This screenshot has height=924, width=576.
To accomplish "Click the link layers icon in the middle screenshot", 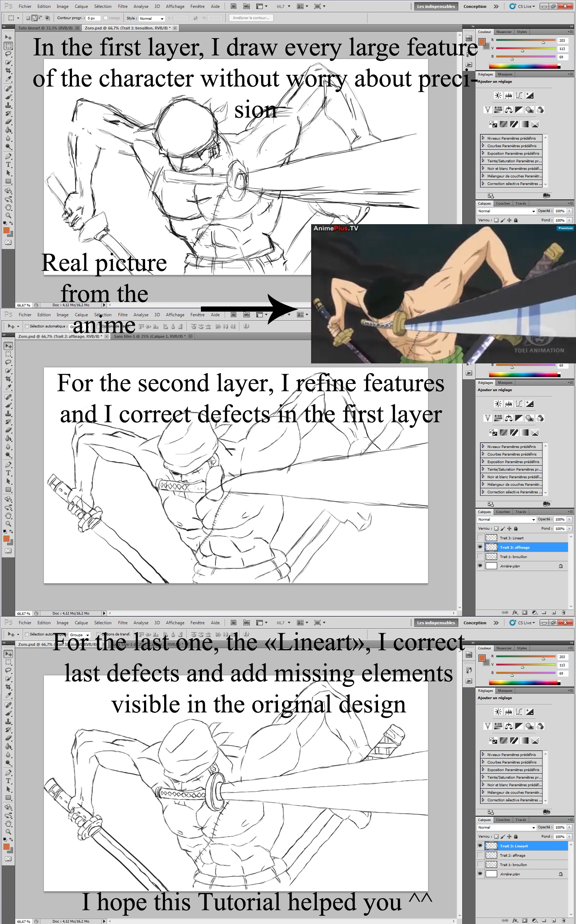I will click(x=505, y=612).
